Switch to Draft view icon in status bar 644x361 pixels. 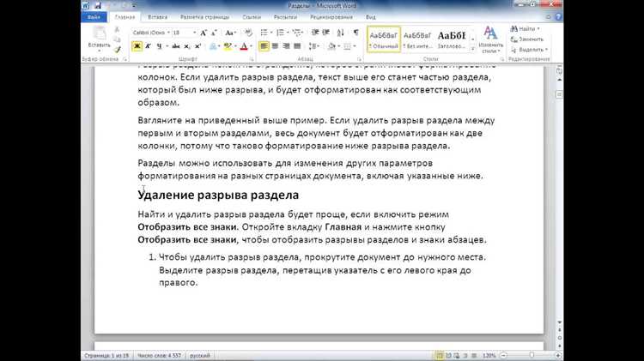474,355
